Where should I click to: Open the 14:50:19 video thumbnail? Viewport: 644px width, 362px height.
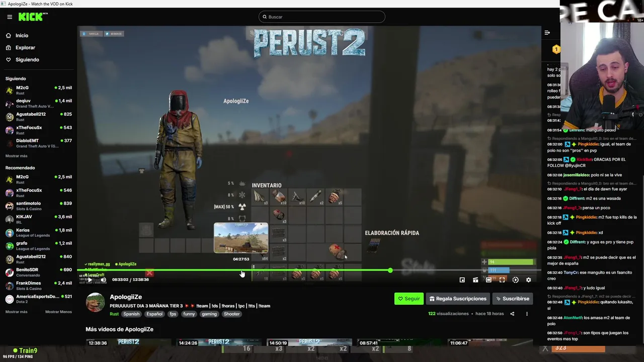(309, 343)
